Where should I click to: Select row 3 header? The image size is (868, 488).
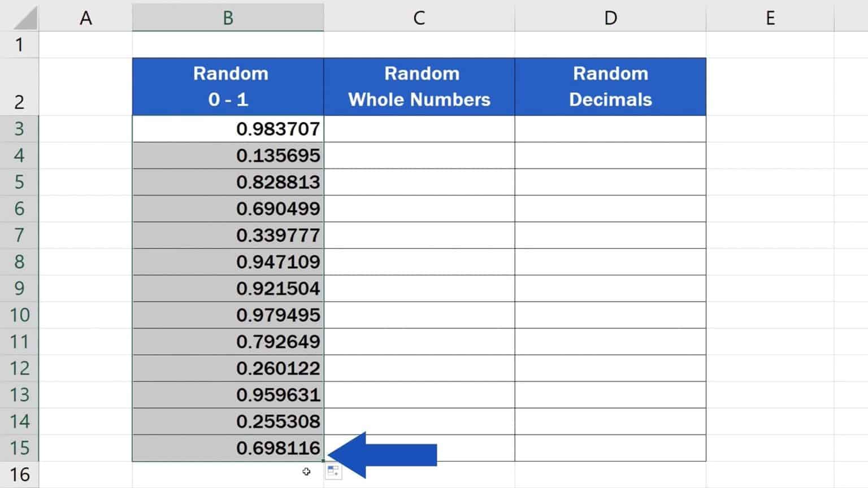(19, 129)
